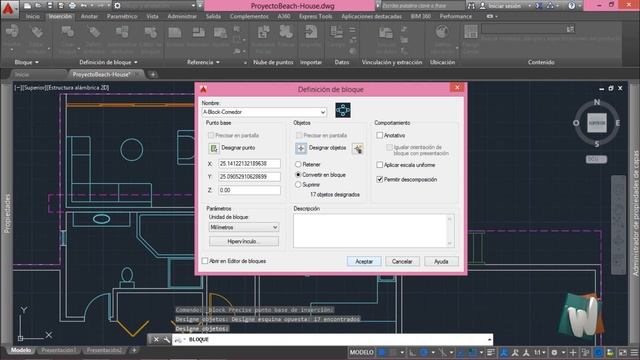Click the Cancelar button

coord(402,261)
